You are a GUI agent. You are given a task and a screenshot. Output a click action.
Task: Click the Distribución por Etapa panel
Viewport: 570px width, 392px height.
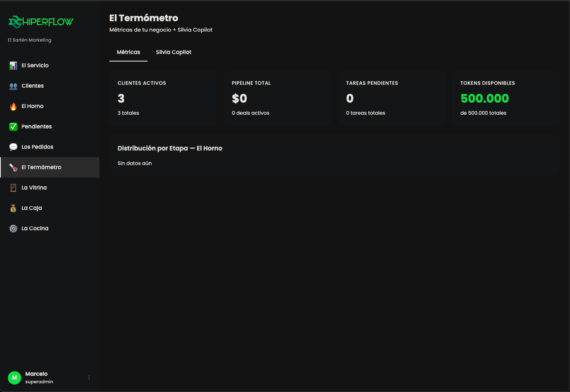(x=334, y=155)
